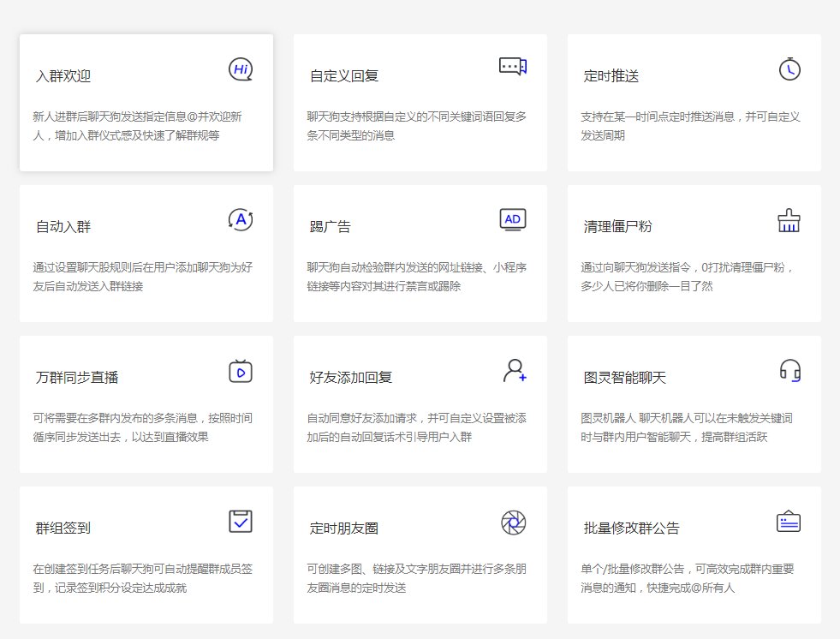
Task: Click the video player icon on 万群同步直播
Action: click(x=239, y=371)
